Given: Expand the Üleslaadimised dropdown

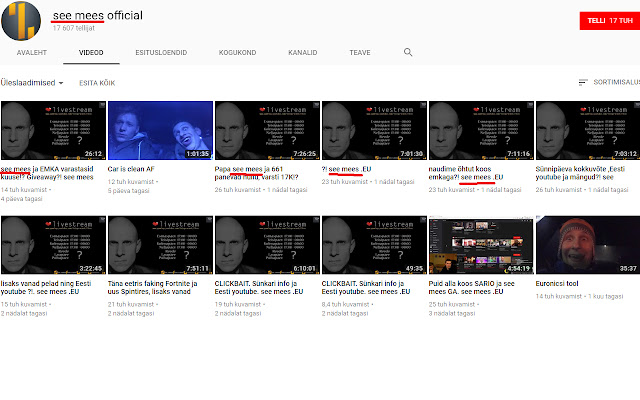Looking at the screenshot, I should [33, 83].
